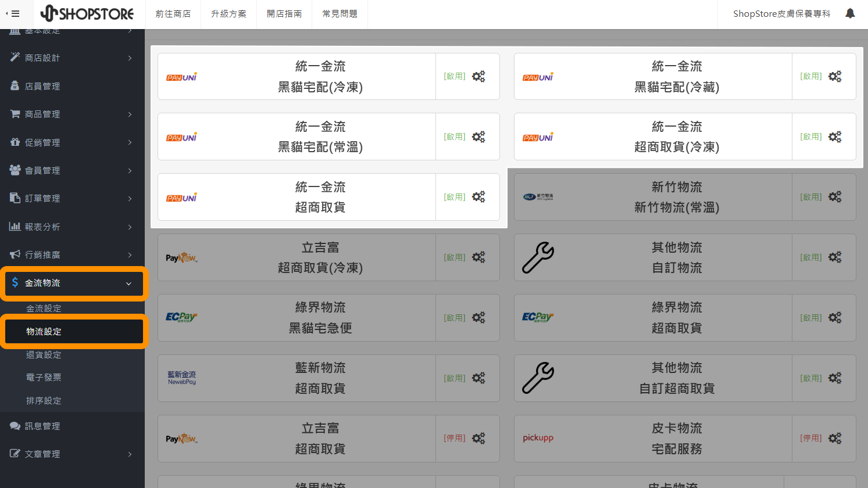This screenshot has width=868, height=488.
Task: Open settings gear for 自訂超商取貨
Action: click(x=835, y=378)
